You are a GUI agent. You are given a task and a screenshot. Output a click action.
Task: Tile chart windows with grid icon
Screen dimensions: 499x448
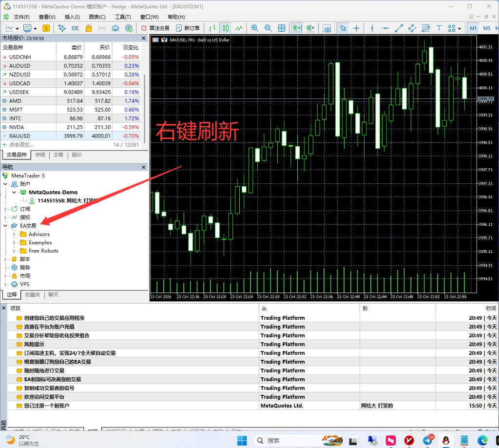click(x=282, y=28)
